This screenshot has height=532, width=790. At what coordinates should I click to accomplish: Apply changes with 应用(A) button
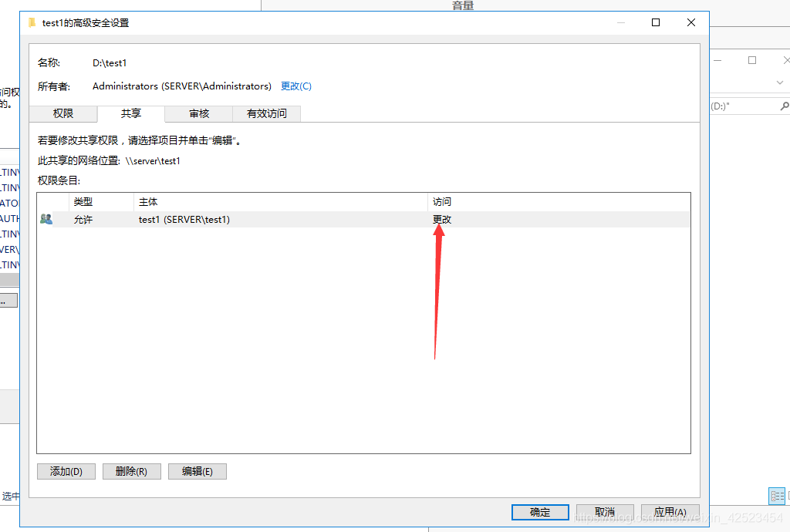(670, 513)
